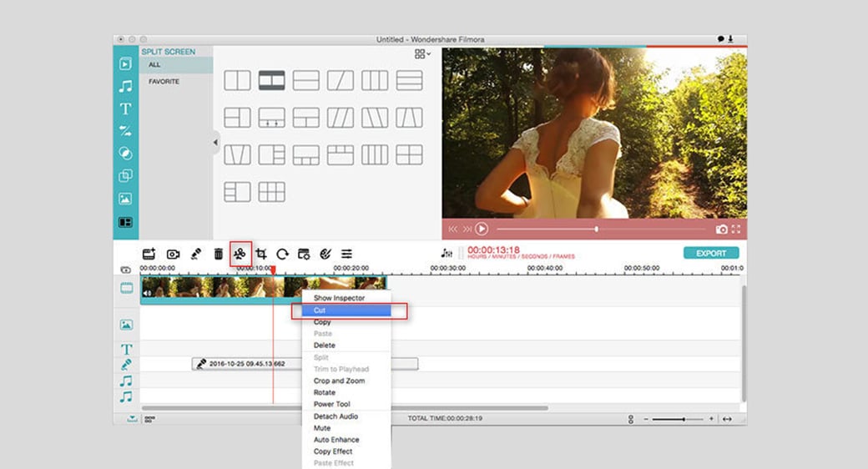The image size is (868, 469).
Task: Toggle fullscreen preview mode
Action: click(x=736, y=229)
